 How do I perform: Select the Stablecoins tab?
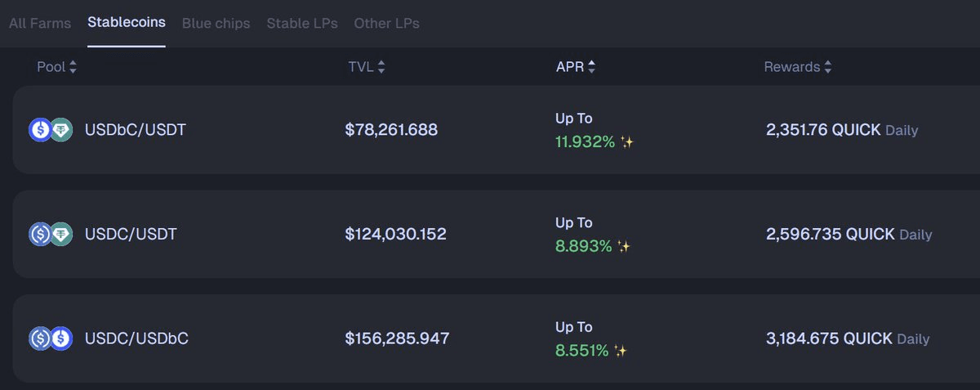pos(127,22)
